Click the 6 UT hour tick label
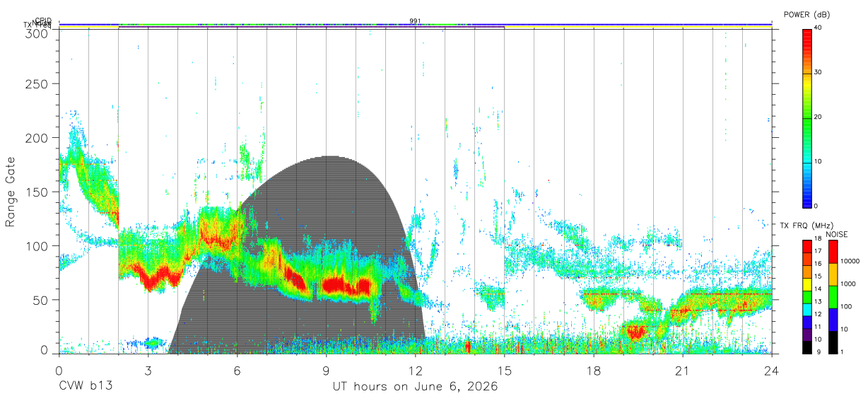The image size is (868, 401). point(237,371)
